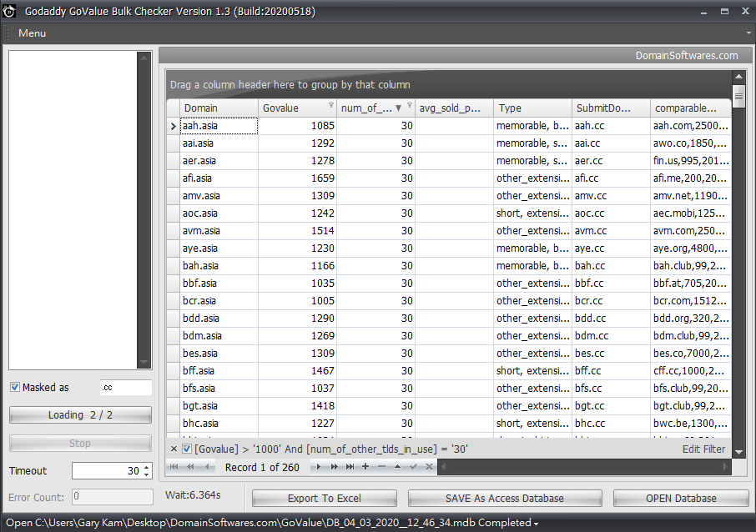Sort by the Domain column header
756x532 pixels.
(x=219, y=108)
